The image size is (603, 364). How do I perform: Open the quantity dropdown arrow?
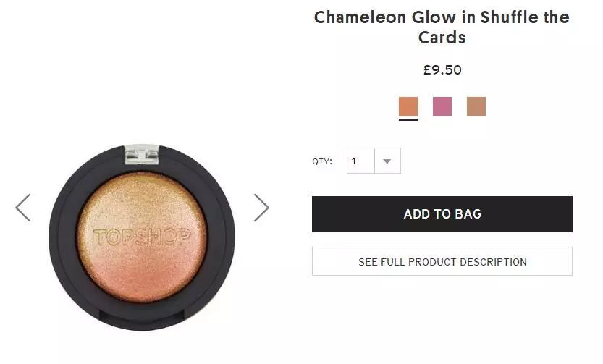pos(387,161)
